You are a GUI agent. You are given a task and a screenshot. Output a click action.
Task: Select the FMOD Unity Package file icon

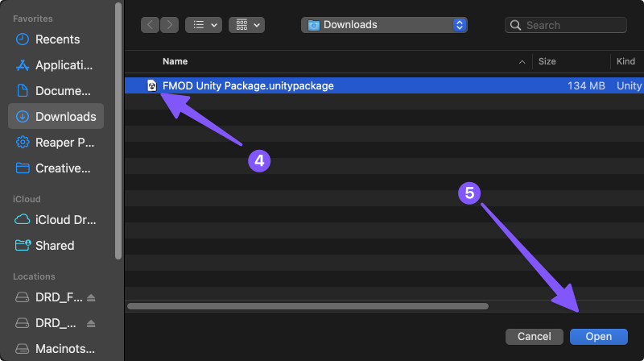coord(151,85)
